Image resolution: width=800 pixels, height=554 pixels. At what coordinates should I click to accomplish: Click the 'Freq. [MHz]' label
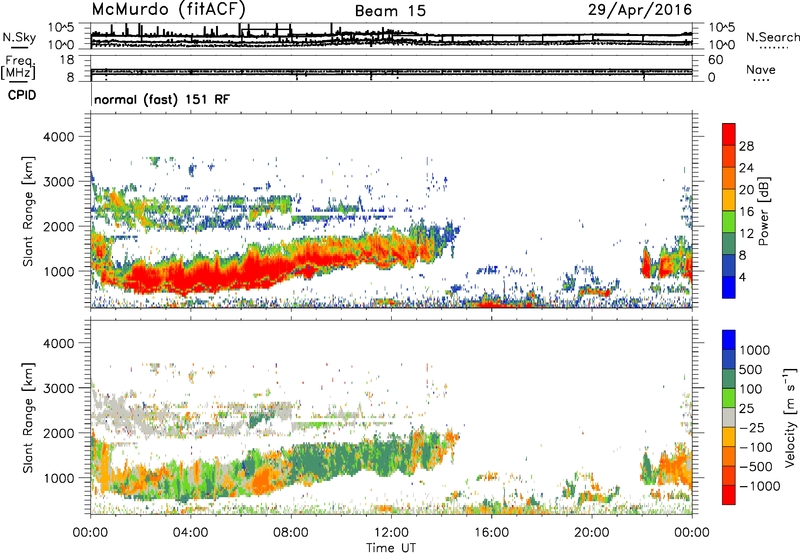(18, 68)
